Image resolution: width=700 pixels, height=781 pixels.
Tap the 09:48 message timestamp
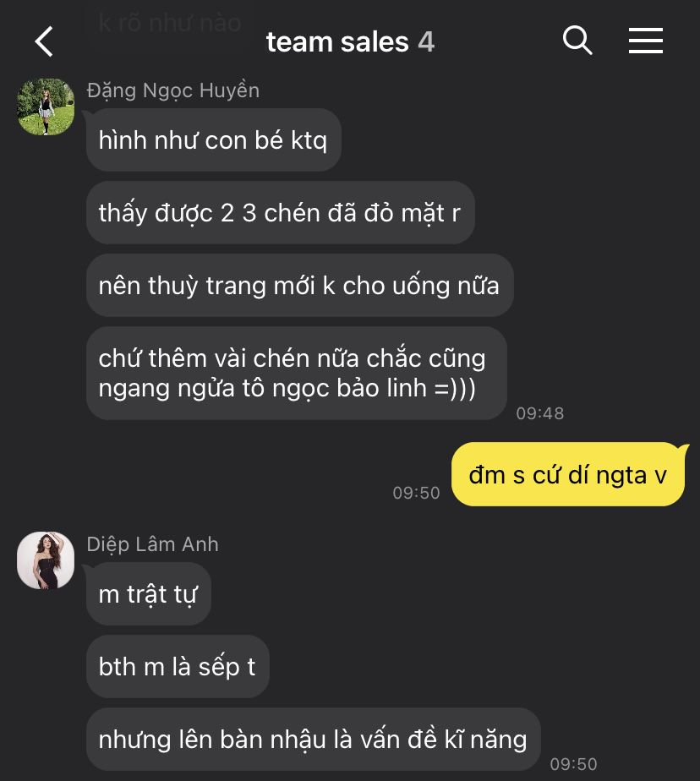[540, 413]
